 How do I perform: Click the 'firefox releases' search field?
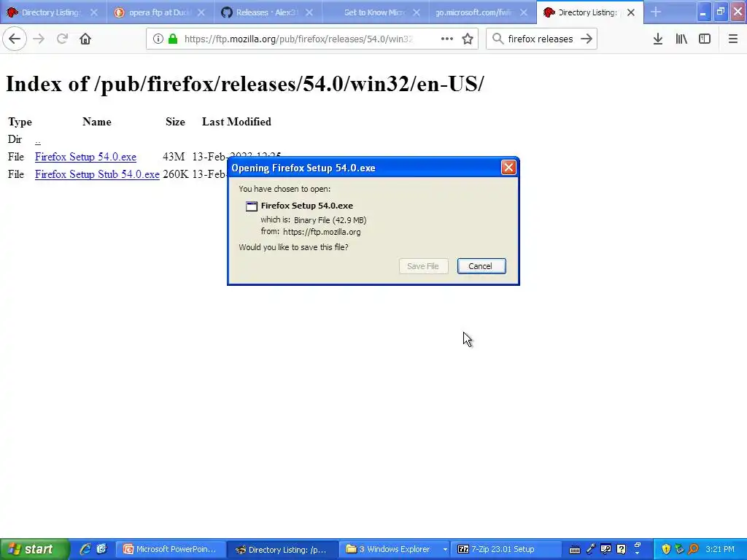[x=541, y=39]
